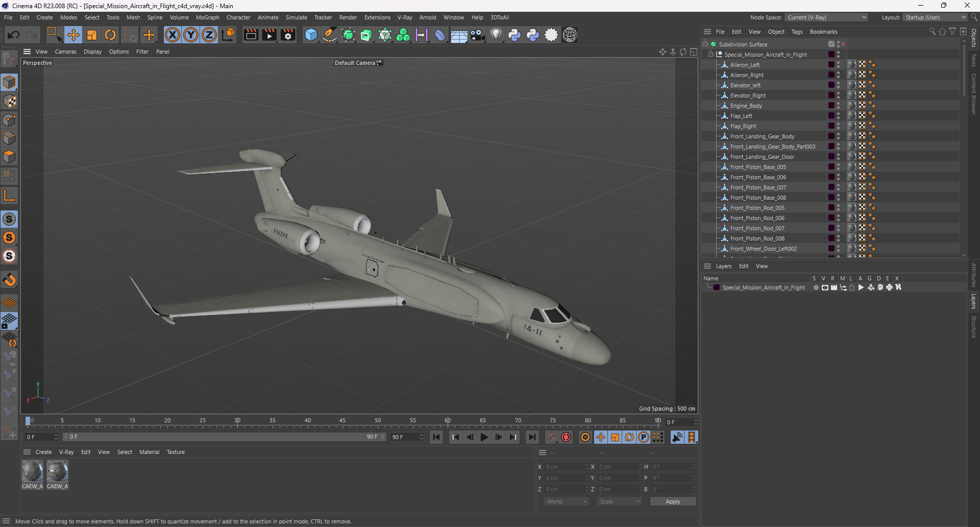Toggle layer solo dot for aircraft layer
The width and height of the screenshot is (980, 527).
pos(816,288)
